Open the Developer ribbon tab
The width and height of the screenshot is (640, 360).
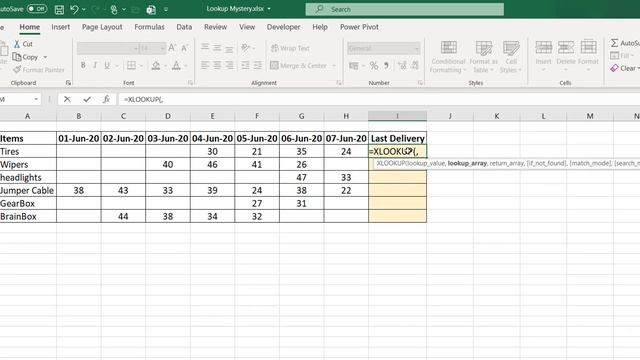283,27
